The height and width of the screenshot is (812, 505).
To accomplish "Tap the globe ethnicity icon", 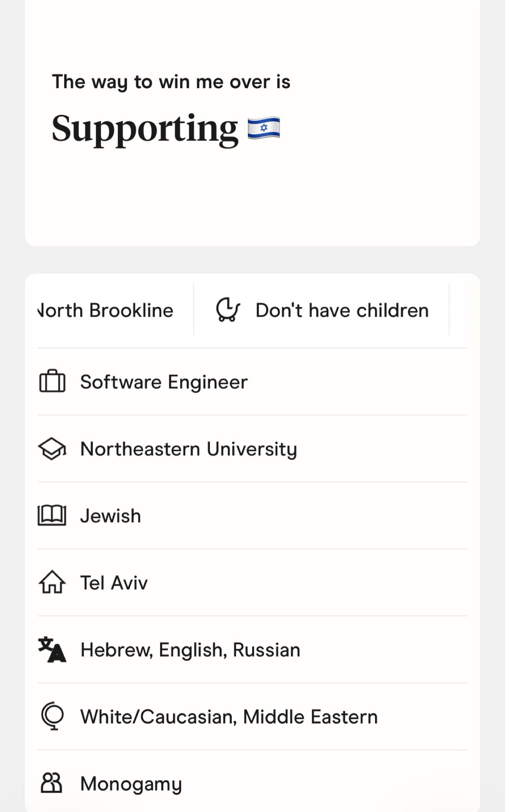I will 52,716.
